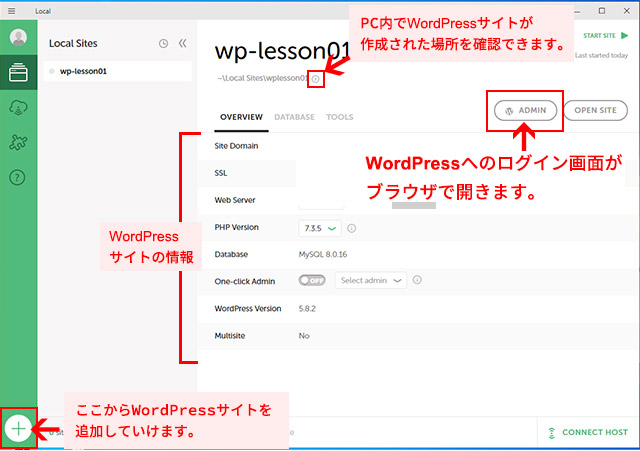
Task: Click START SITE to start the site
Action: [605, 36]
